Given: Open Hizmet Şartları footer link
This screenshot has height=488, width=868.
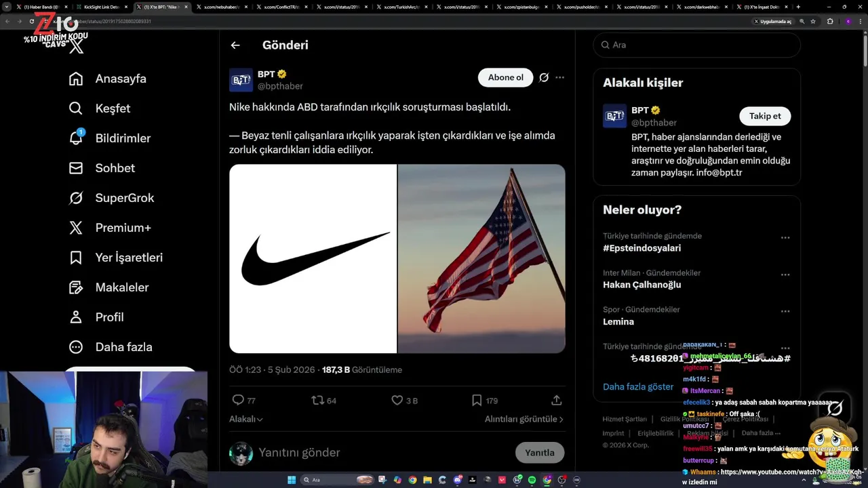Looking at the screenshot, I should point(625,419).
